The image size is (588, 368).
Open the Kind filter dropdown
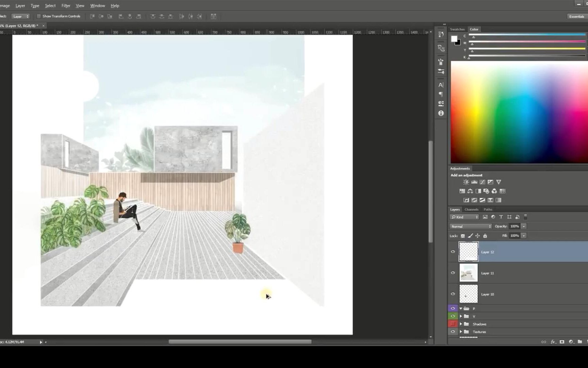pos(464,217)
